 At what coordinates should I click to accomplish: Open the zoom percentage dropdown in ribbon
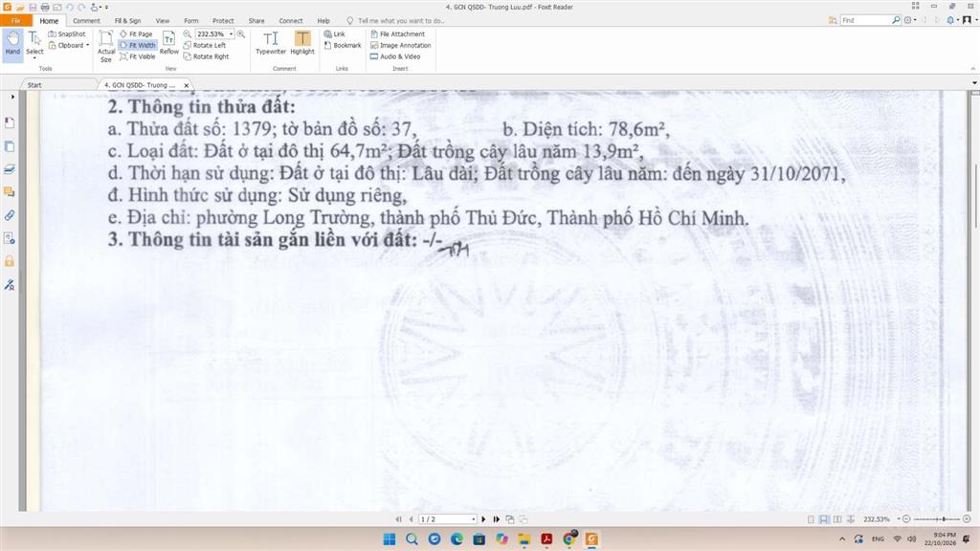click(x=231, y=34)
